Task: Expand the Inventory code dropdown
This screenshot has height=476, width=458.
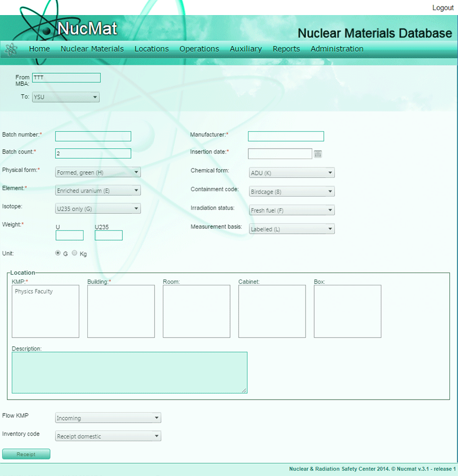Action: (x=108, y=436)
